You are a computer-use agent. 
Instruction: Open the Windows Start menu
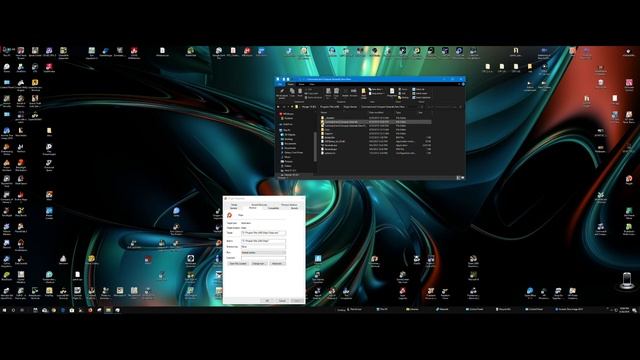pyautogui.click(x=4, y=310)
